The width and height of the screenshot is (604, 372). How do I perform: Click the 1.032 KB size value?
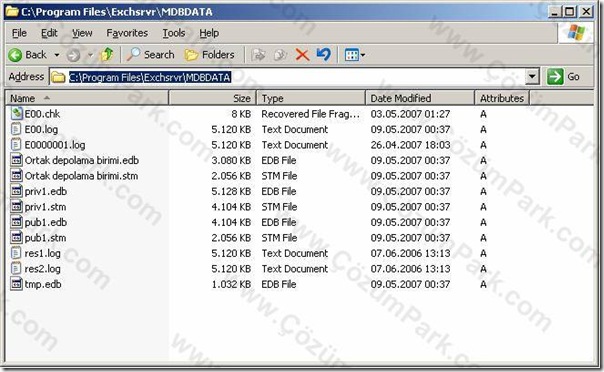click(231, 285)
